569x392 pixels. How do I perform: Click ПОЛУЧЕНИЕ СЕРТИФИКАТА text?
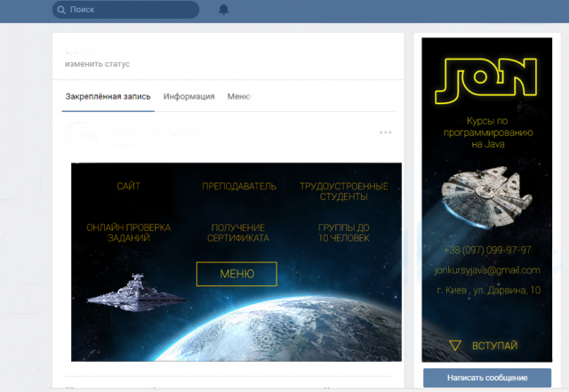(x=238, y=233)
